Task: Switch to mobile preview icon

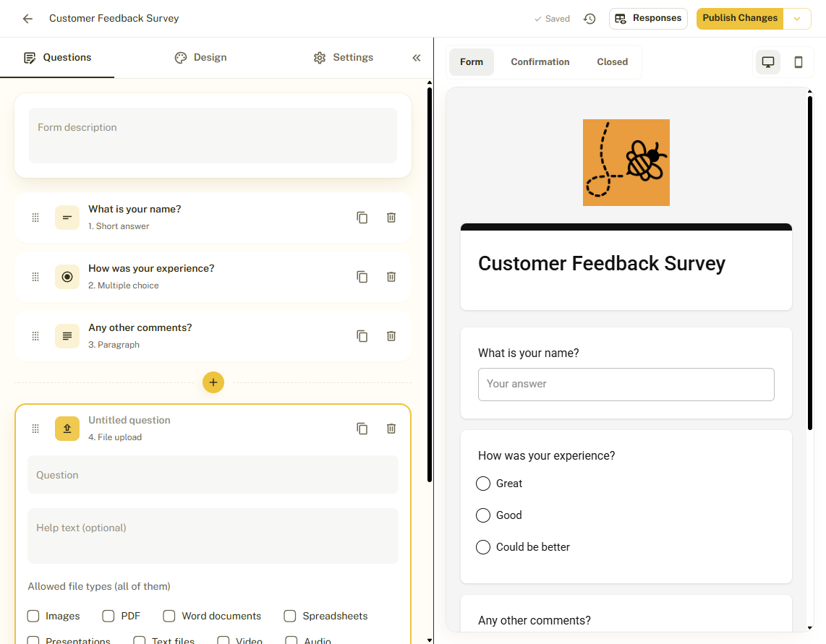Action: click(799, 62)
